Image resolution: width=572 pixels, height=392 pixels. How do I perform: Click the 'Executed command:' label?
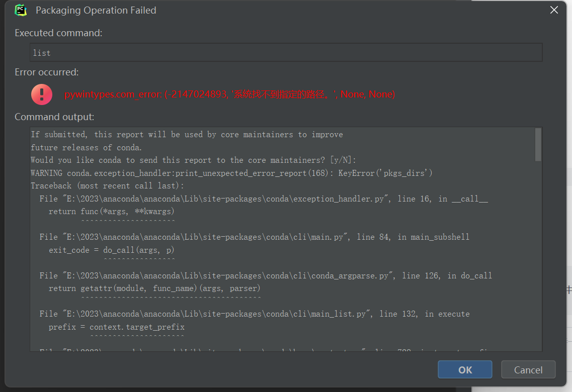coord(58,33)
